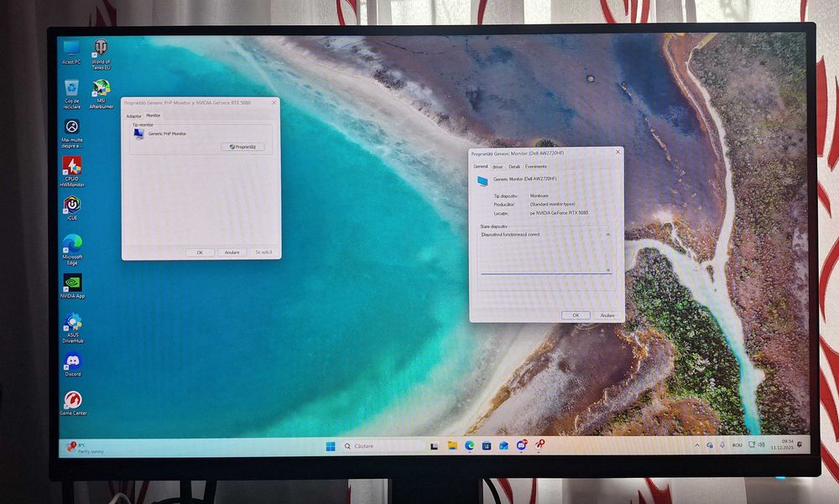Screen dimensions: 839x504
Task: Launch Game Center desktop shortcut
Action: tap(73, 403)
